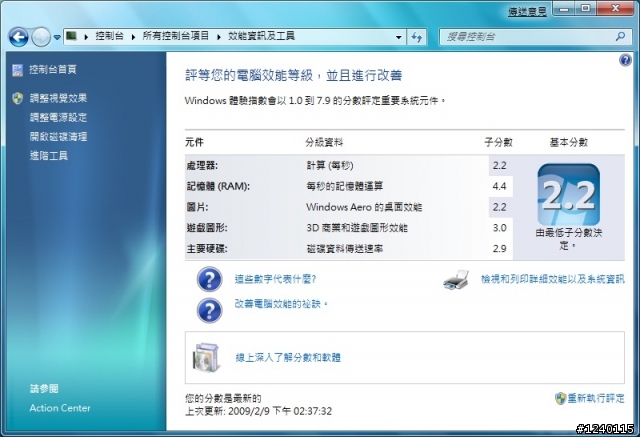Minimize the window
Screen dimensions: 640x437
564,9
